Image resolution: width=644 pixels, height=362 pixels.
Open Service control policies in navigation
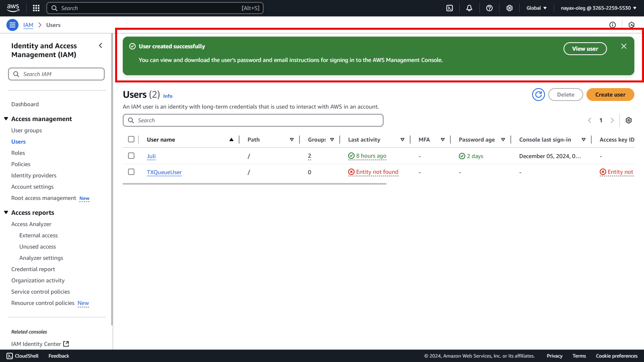pos(41,292)
